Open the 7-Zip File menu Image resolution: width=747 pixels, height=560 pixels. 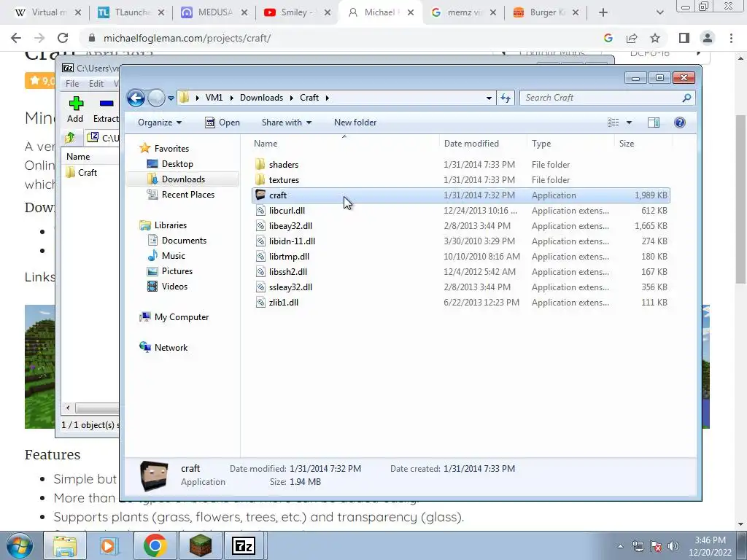click(72, 84)
